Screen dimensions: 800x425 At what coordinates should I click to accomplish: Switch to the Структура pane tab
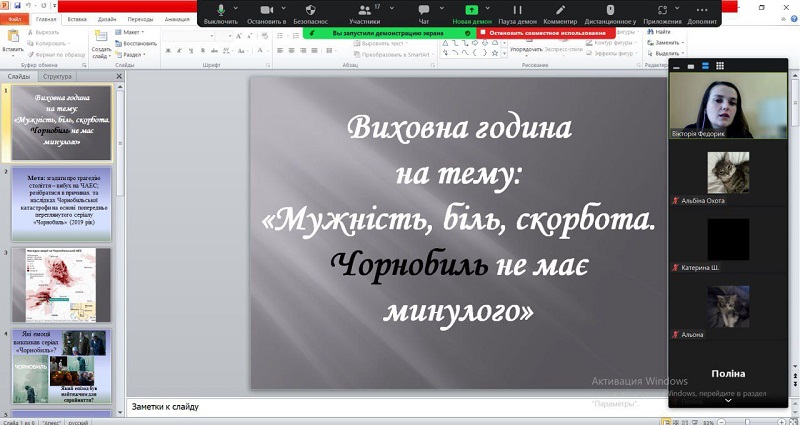(57, 76)
